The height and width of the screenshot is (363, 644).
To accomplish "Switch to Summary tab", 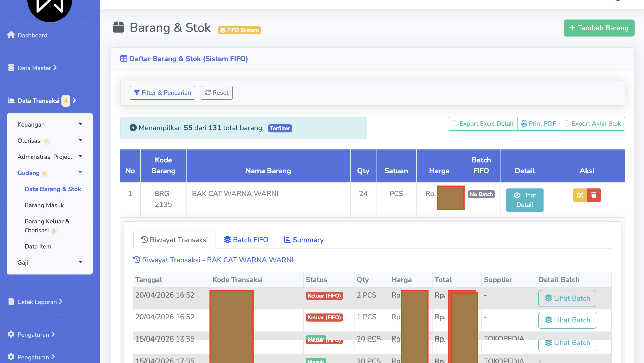I will point(303,240).
